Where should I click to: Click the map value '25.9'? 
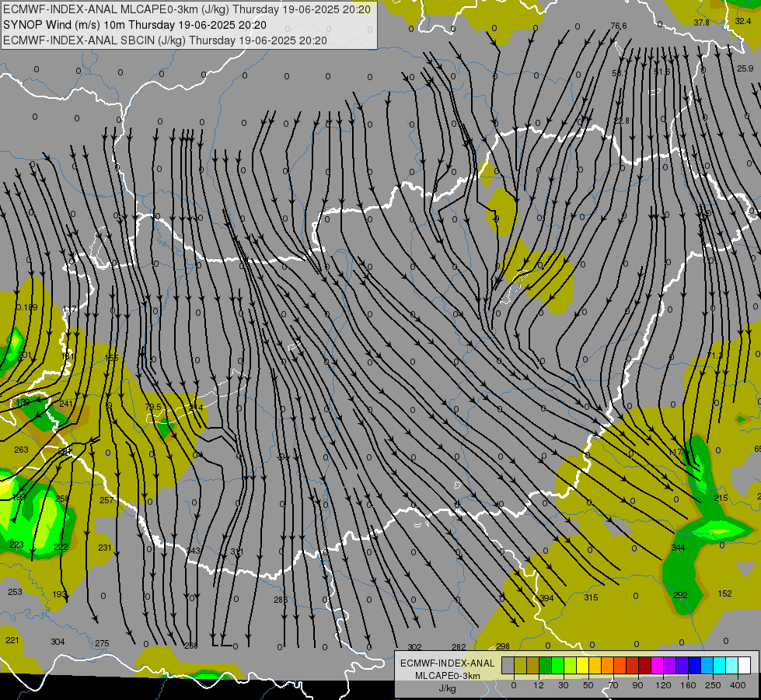pos(745,69)
